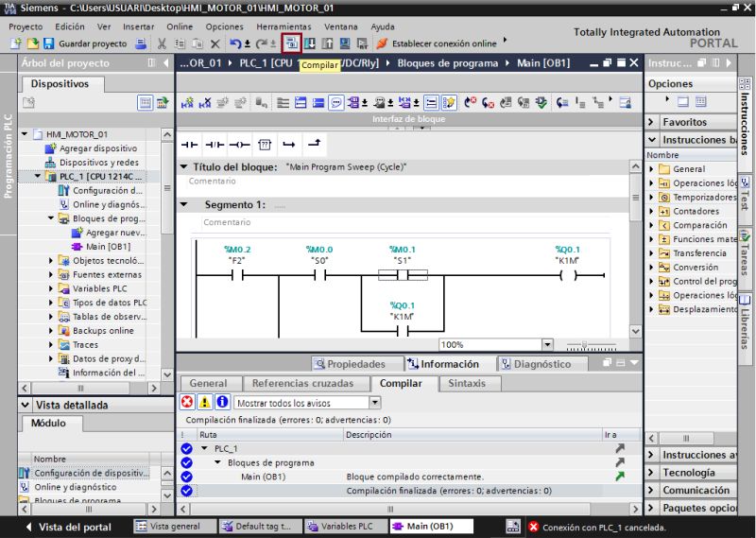The width and height of the screenshot is (756, 538).
Task: Click the go-to arrow in PLC_1 row
Action: (620, 448)
